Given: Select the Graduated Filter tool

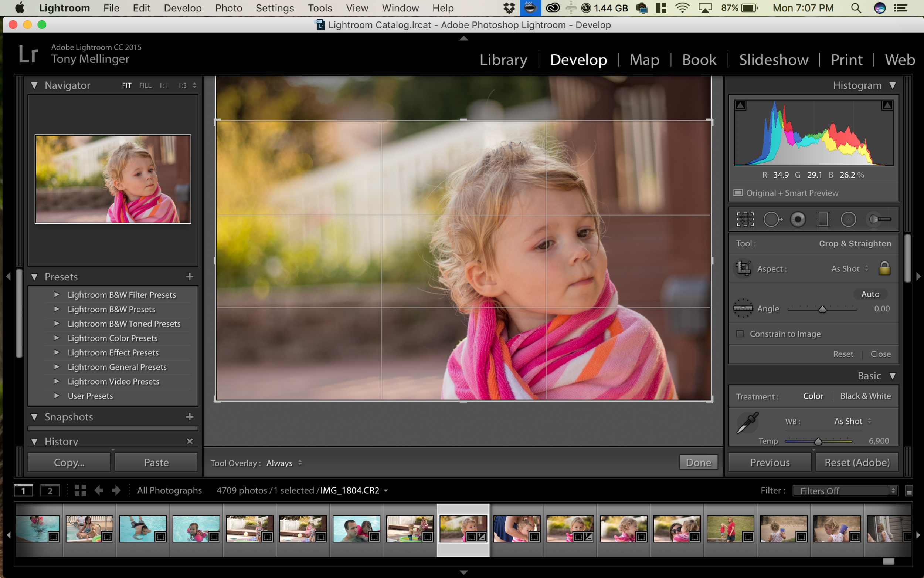Looking at the screenshot, I should pyautogui.click(x=823, y=219).
